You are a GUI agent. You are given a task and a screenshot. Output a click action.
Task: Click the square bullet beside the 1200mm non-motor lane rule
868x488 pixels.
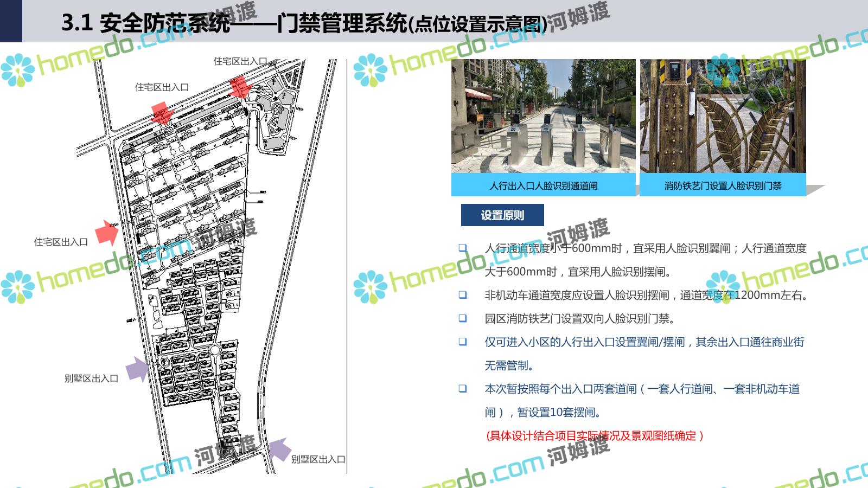(463, 295)
